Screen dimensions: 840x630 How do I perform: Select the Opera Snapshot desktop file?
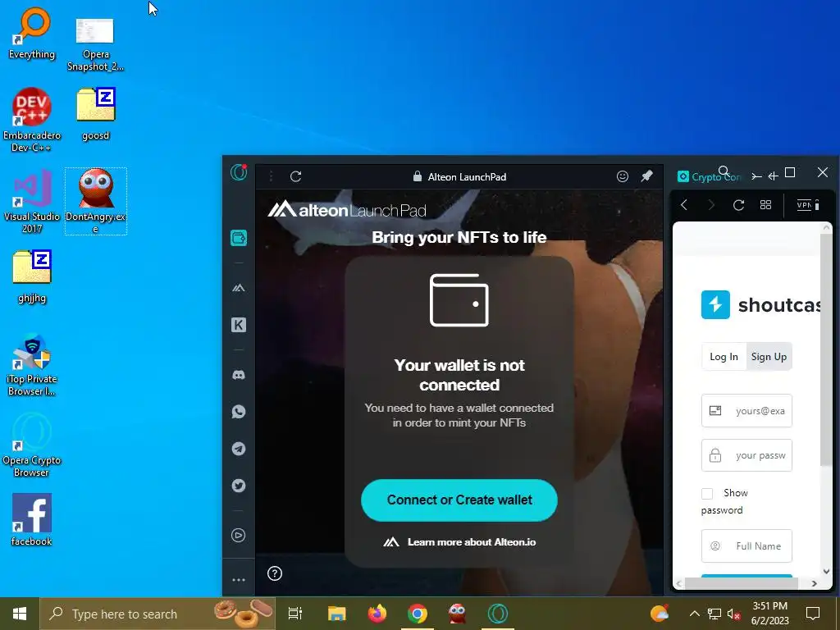click(x=95, y=44)
